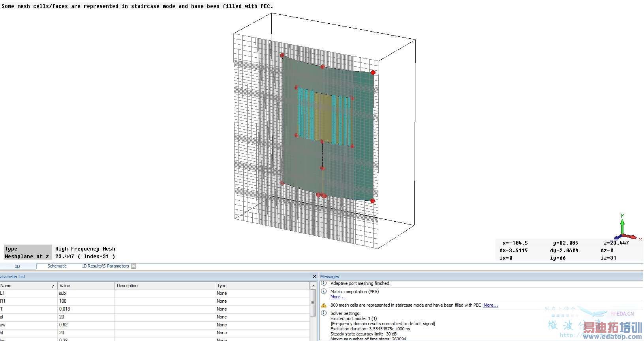
Task: Click staircase PEC notice in the 3D view
Action: click(137, 6)
